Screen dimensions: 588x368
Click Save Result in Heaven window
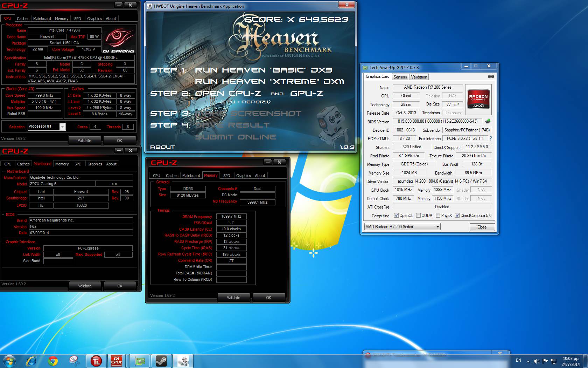(232, 125)
